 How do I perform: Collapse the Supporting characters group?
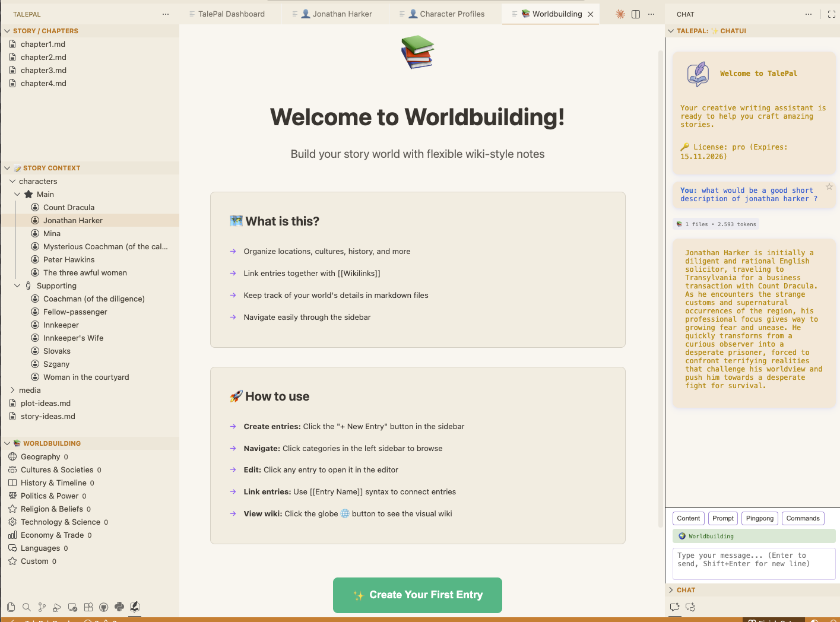tap(17, 285)
